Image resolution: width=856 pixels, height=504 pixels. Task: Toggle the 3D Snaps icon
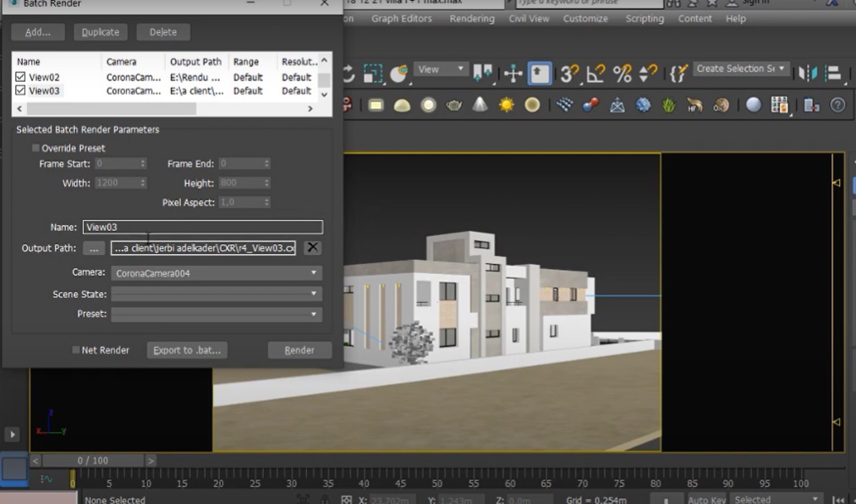(569, 74)
